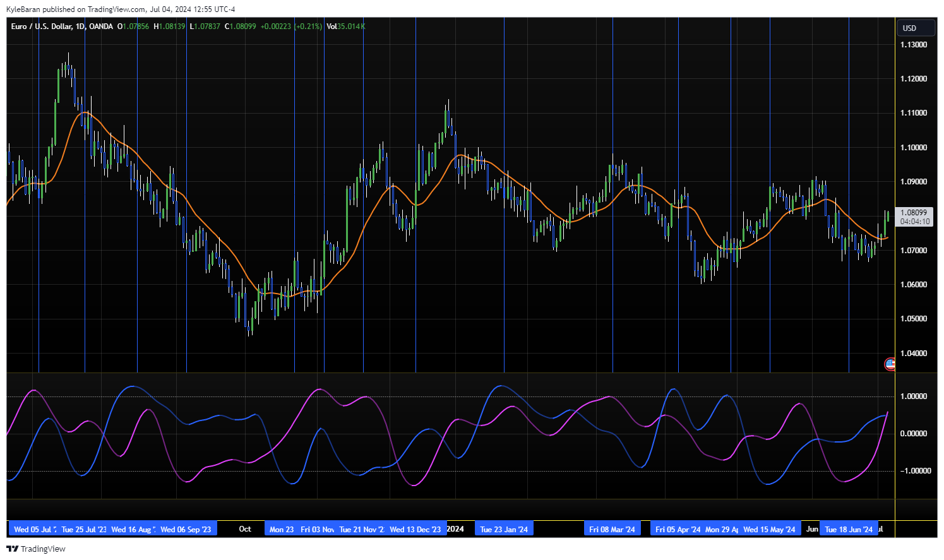Click the '2024' label on time axis

[x=455, y=529]
